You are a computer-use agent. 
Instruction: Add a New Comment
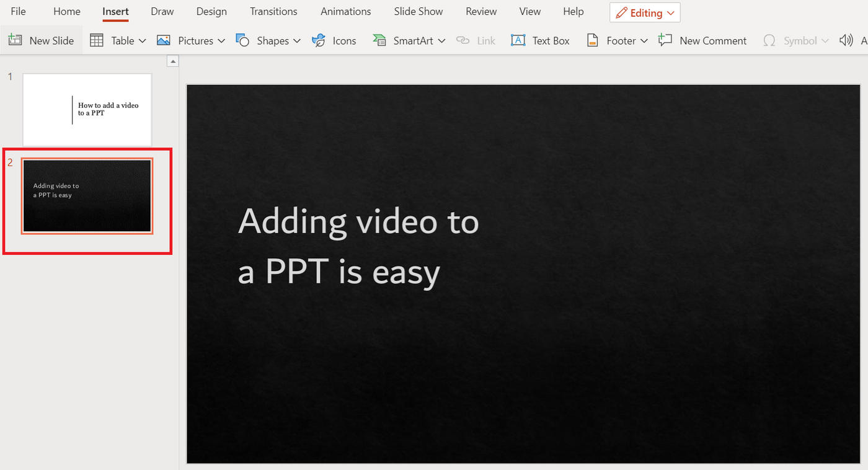(702, 40)
